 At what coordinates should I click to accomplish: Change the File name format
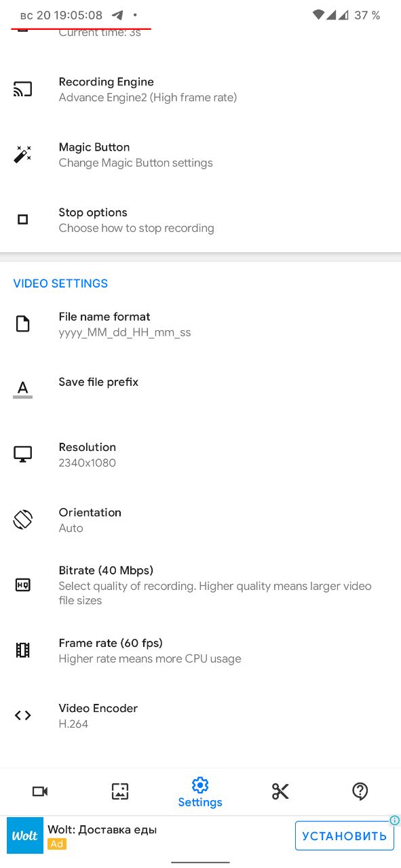(200, 324)
